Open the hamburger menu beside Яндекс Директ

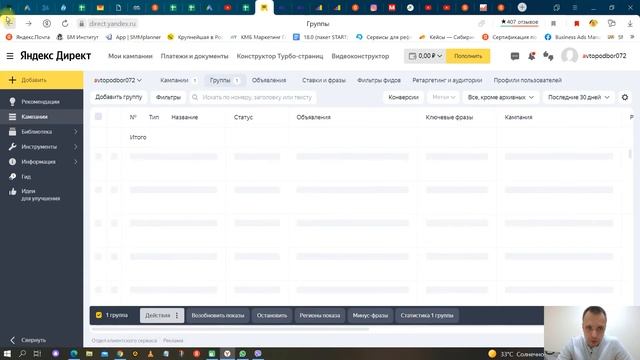pyautogui.click(x=10, y=56)
